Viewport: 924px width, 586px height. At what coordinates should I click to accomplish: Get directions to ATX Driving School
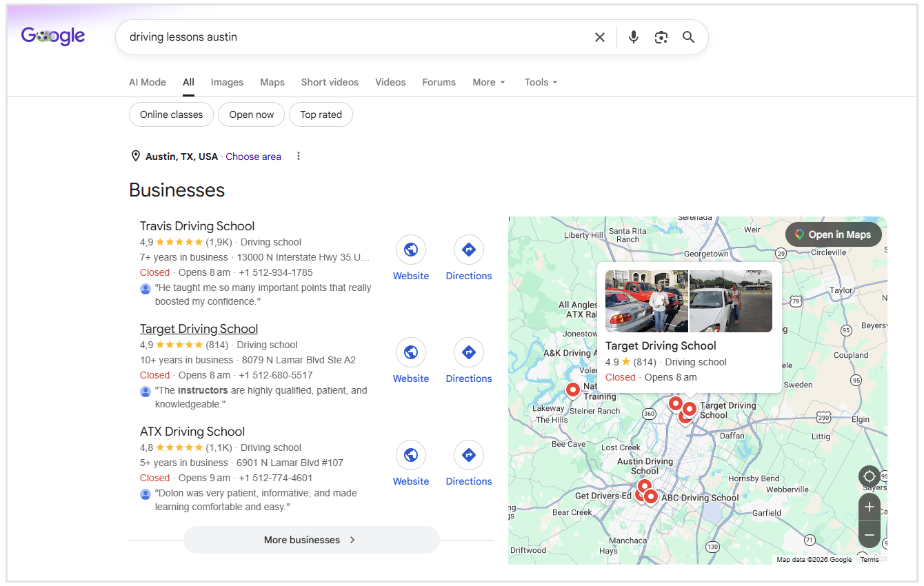[469, 455]
